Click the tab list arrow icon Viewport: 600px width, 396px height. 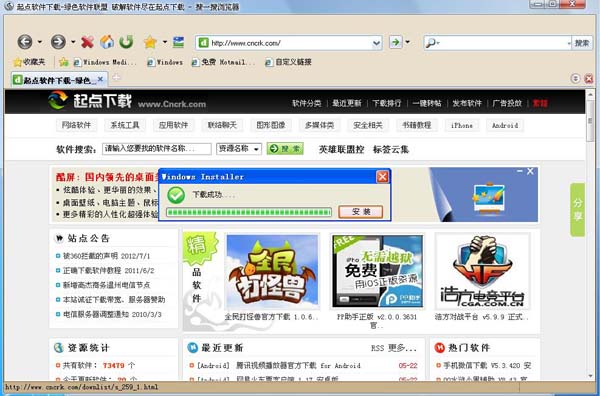pos(575,79)
